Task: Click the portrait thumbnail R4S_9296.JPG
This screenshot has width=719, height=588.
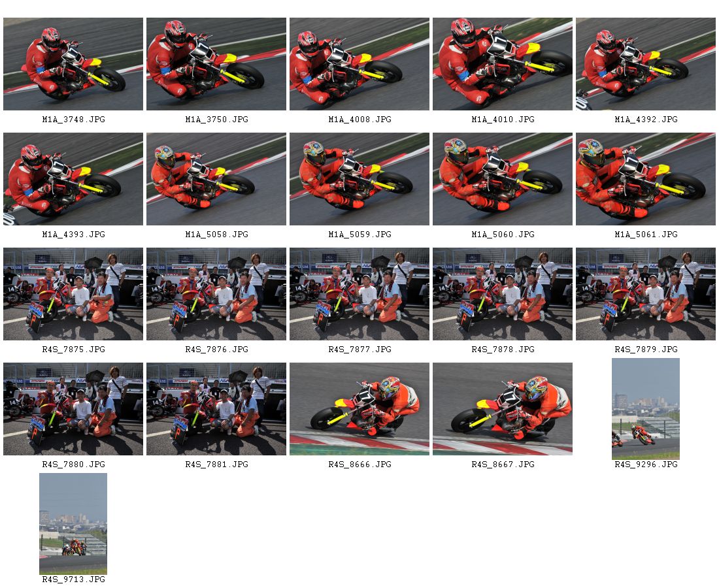Action: [x=646, y=409]
